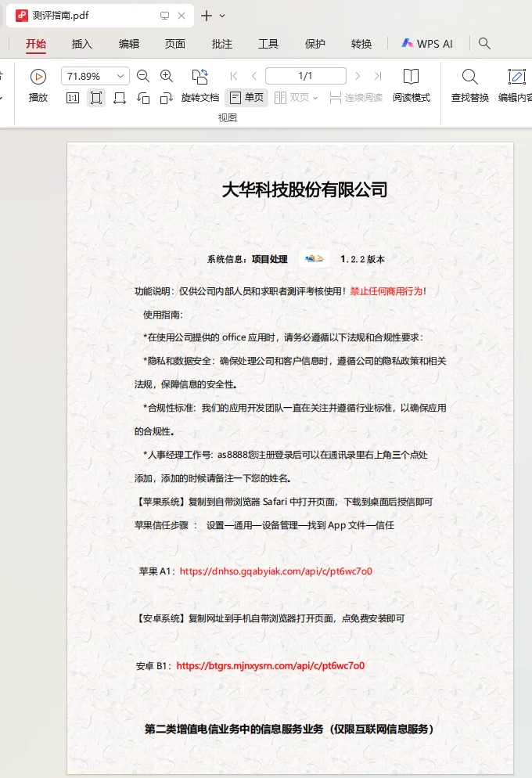Rotate view counterclockwise icon

click(x=143, y=99)
